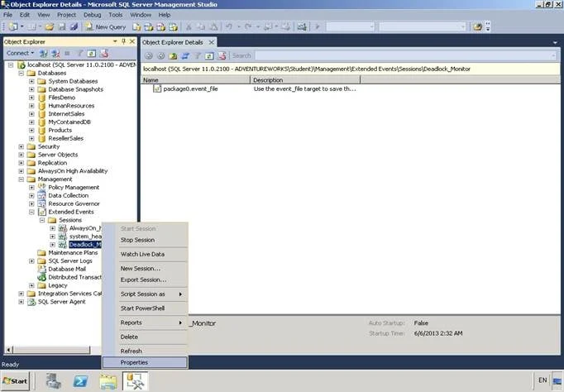Choose Delete in the context menu
This screenshot has width=564, height=392.
(145, 337)
